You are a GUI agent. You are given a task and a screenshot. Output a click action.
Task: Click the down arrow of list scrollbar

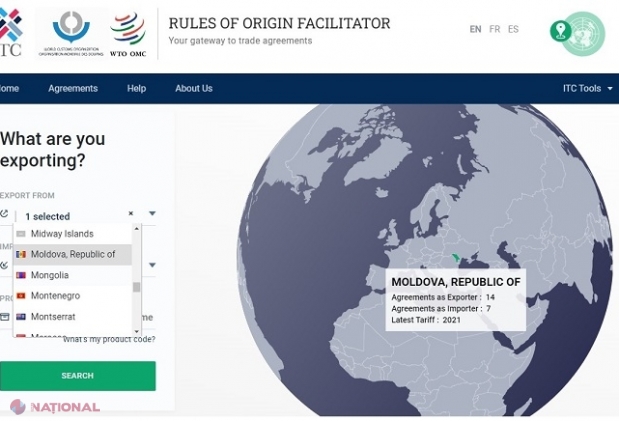tap(137, 332)
